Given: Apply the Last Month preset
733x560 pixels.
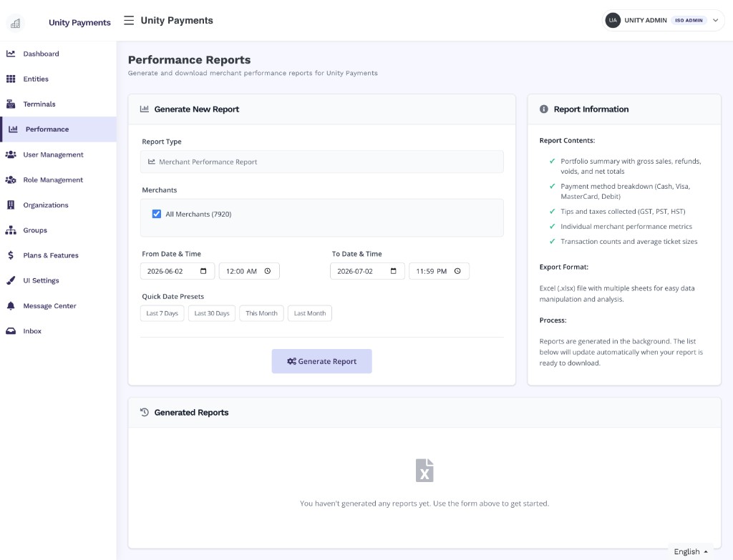Looking at the screenshot, I should (309, 313).
